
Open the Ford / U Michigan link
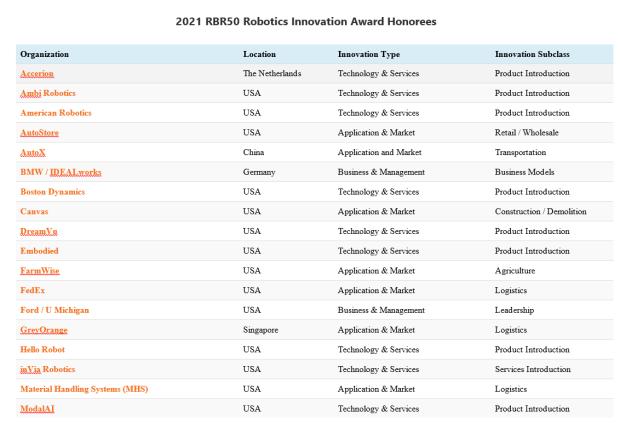click(54, 310)
